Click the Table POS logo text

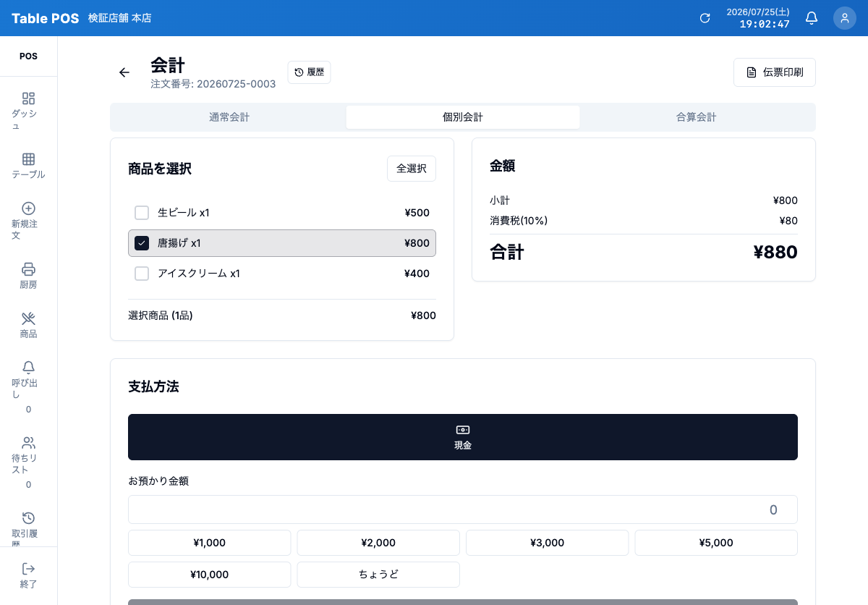45,18
